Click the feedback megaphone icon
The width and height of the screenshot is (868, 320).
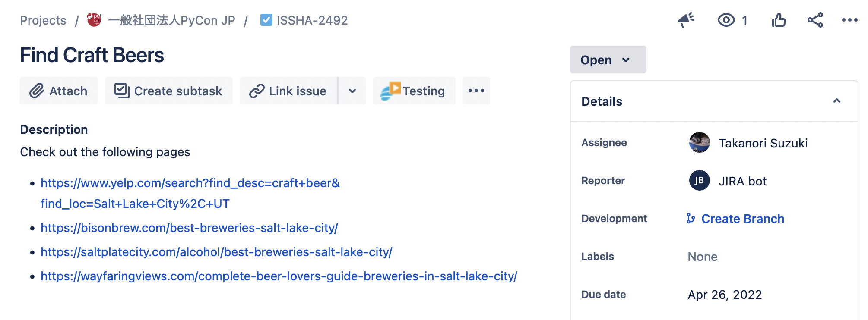point(686,20)
